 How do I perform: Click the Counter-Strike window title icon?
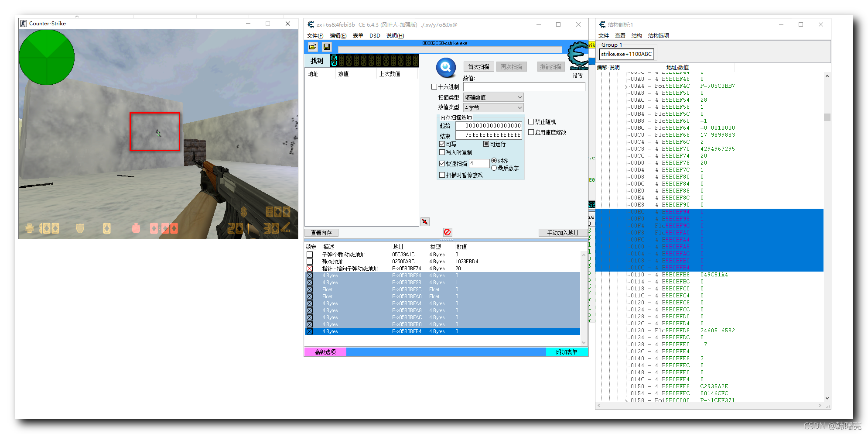pos(24,24)
